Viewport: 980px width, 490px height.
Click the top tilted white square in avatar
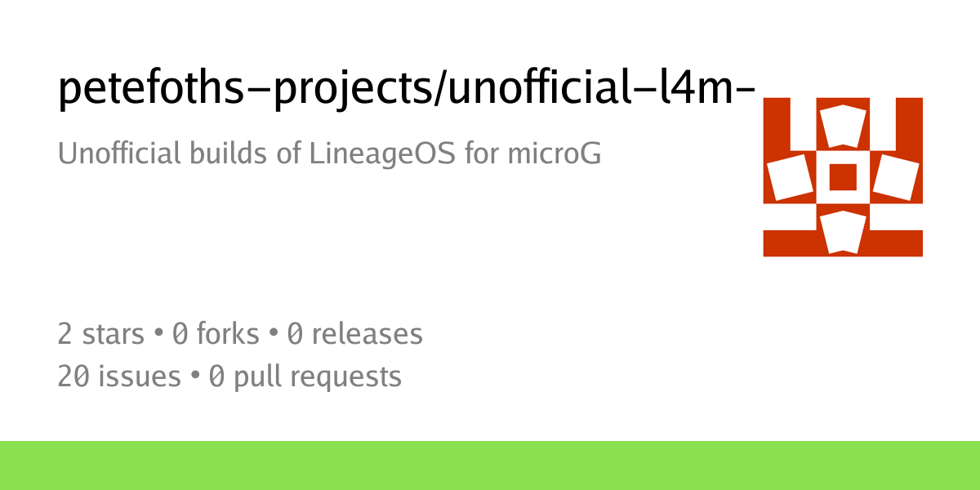[843, 127]
